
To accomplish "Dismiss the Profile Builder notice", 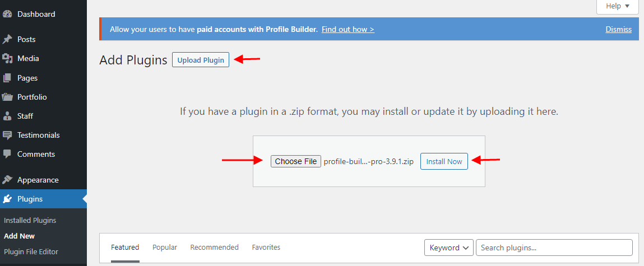I will (619, 30).
